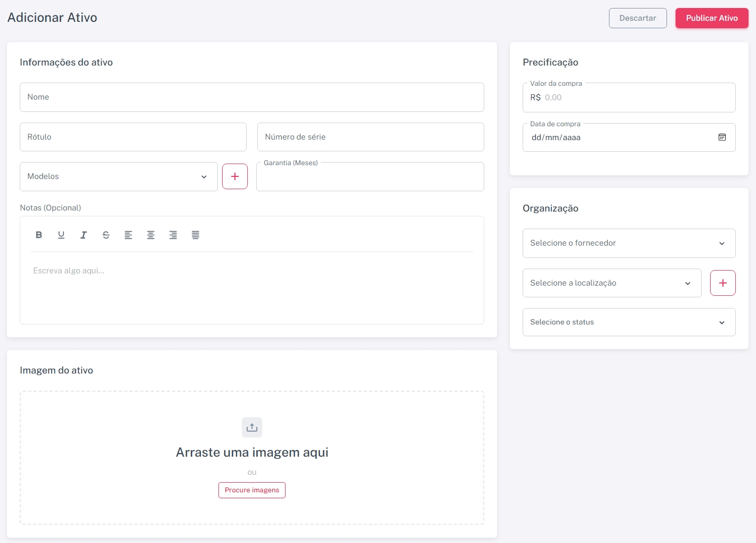Toggle strikethrough formatting in notes editor

(x=106, y=235)
